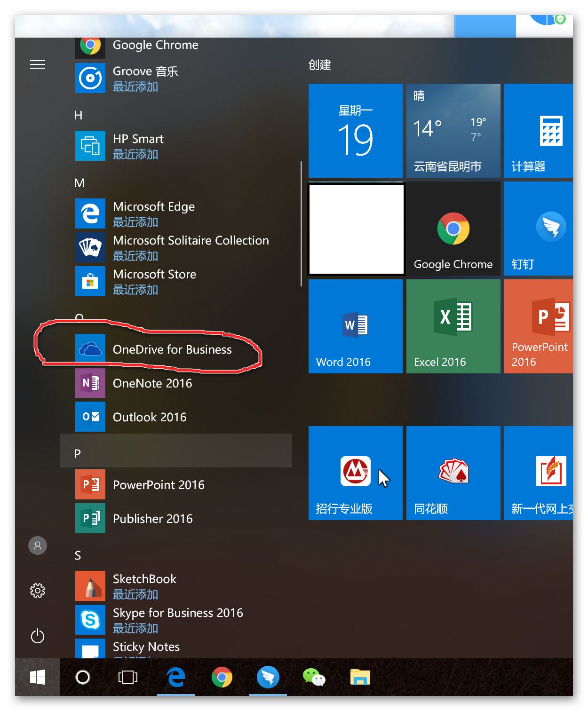
Task: Click letter S group header
Action: (x=78, y=555)
